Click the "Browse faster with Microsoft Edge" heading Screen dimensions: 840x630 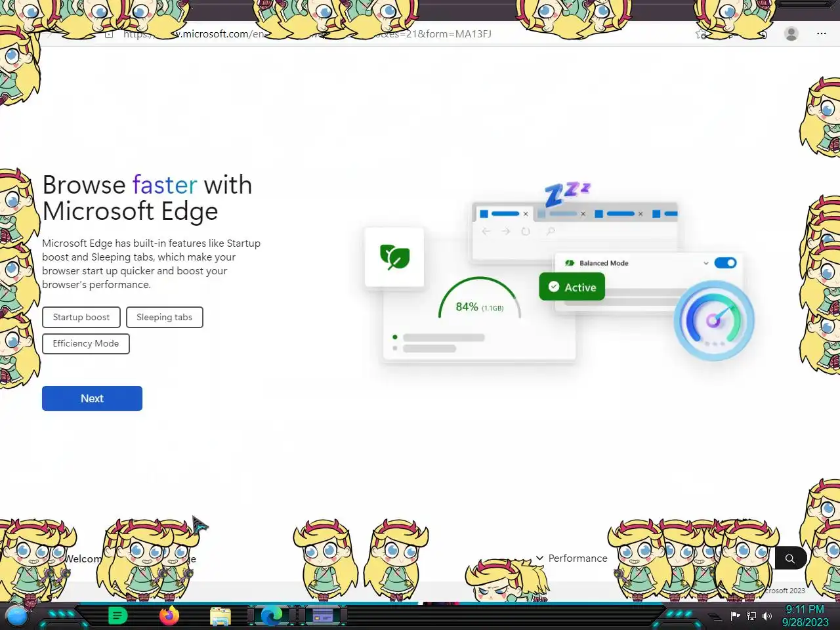point(147,198)
